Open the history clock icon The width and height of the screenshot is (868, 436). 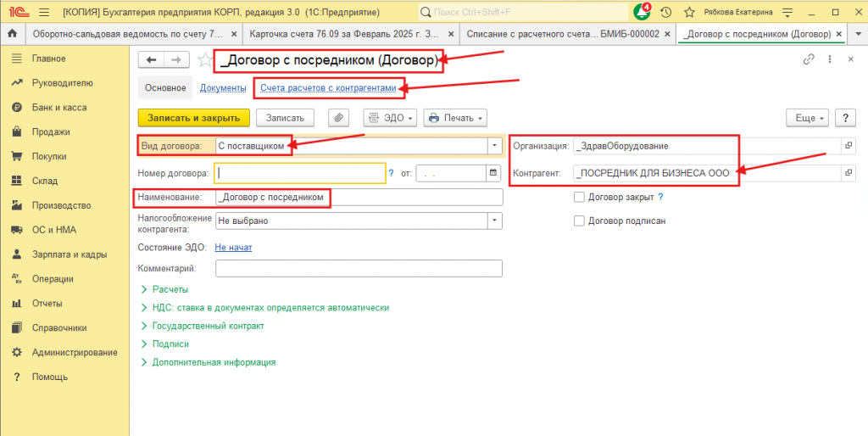point(666,12)
